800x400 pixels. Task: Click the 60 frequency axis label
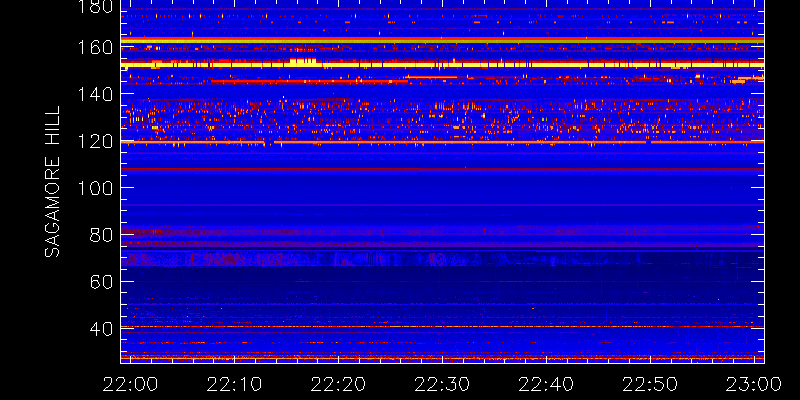pos(99,282)
